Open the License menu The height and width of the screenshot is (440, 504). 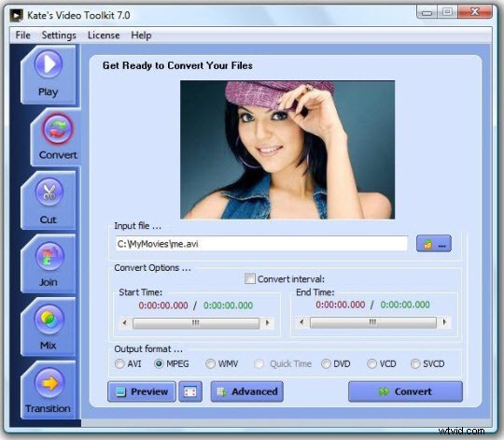[104, 35]
